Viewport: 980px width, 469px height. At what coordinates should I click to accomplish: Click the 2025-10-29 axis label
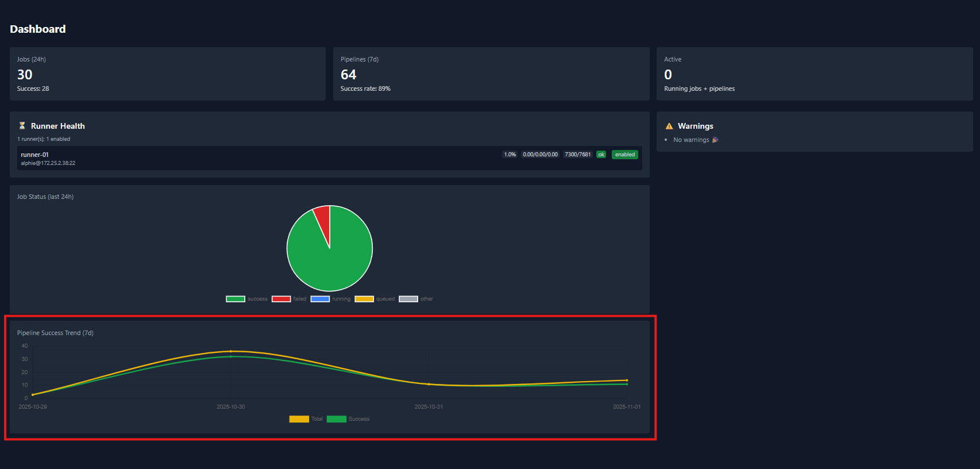point(33,407)
